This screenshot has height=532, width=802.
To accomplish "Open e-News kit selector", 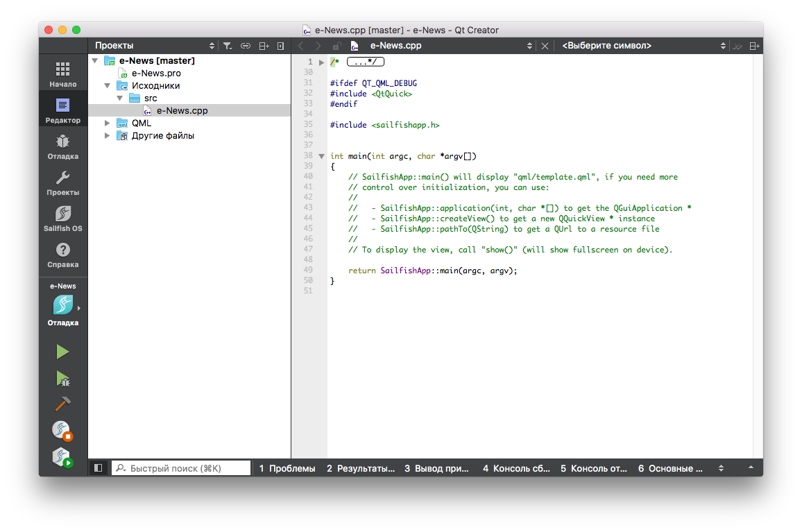I will click(x=63, y=305).
